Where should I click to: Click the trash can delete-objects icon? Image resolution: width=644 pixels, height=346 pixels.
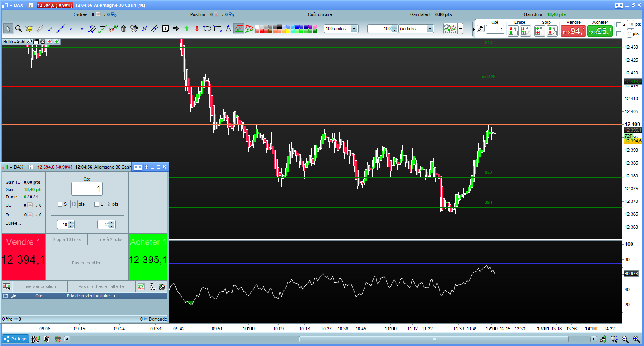[124, 29]
